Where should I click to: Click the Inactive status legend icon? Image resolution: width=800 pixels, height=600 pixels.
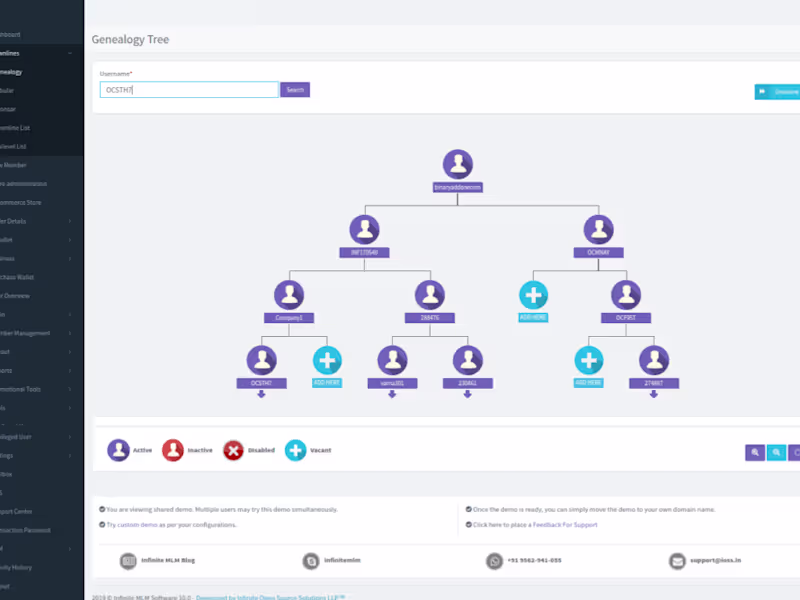tap(172, 450)
